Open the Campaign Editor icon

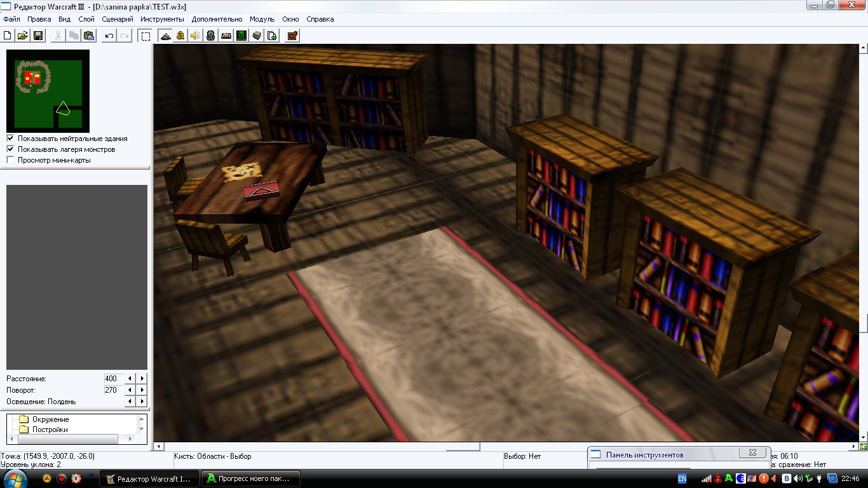click(x=226, y=36)
